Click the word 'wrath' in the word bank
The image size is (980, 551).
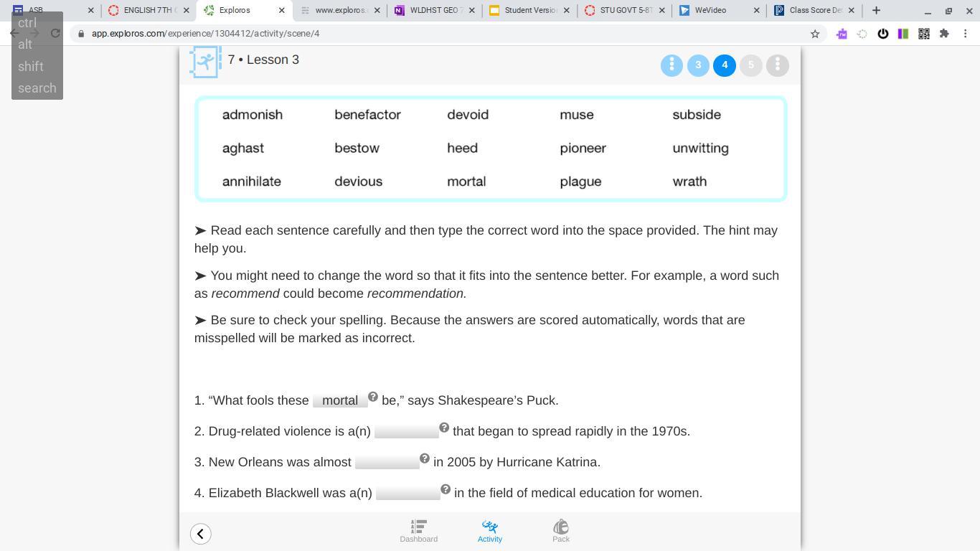689,182
